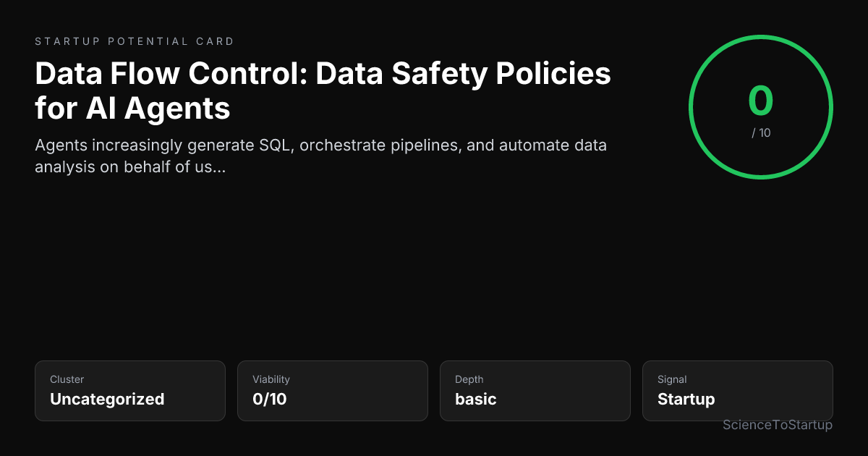Click the ScienceToStartup watermark
Viewport: 868px width, 456px height.
click(778, 425)
